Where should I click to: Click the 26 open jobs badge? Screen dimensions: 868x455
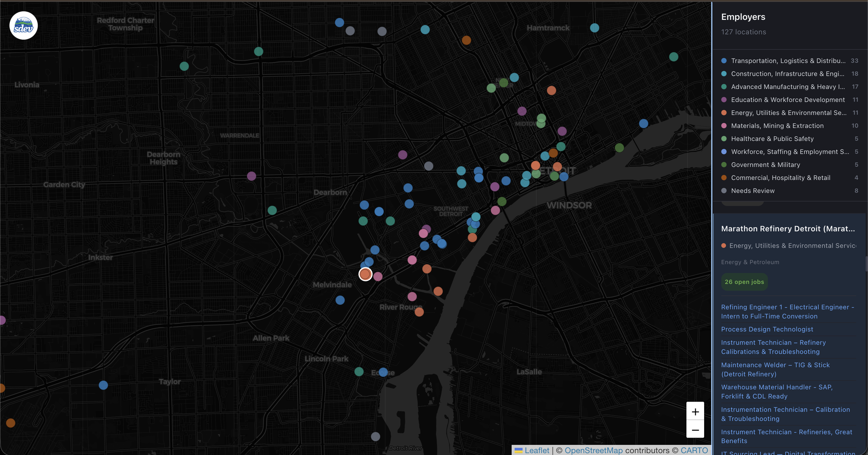(744, 282)
